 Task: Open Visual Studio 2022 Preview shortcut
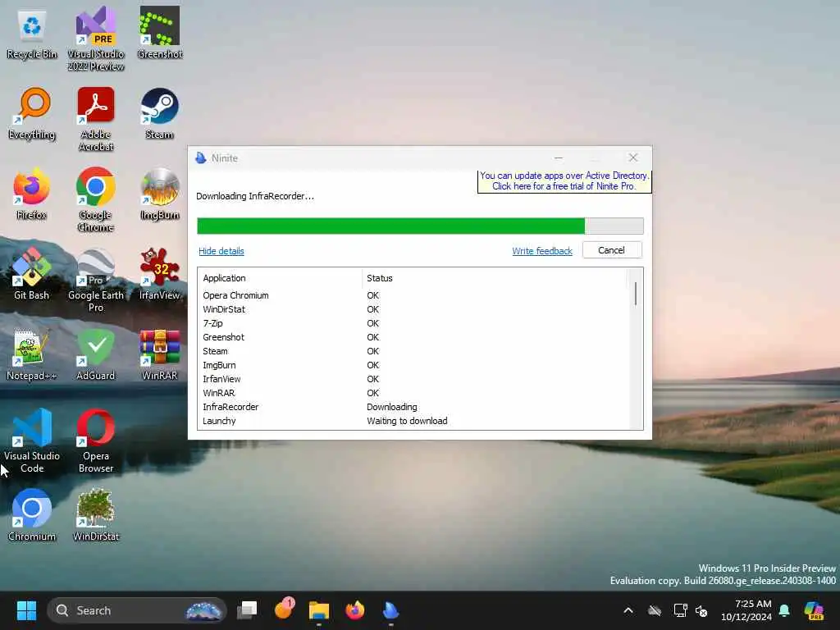click(96, 39)
